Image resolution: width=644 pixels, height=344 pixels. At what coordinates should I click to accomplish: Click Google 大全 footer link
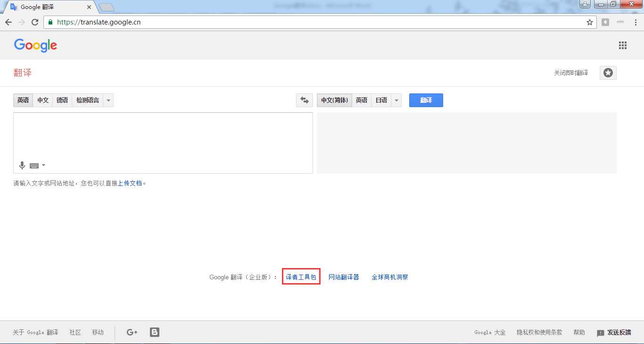coord(490,332)
